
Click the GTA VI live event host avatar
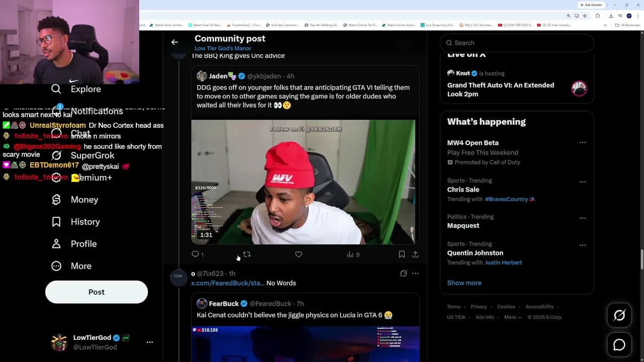click(x=579, y=88)
